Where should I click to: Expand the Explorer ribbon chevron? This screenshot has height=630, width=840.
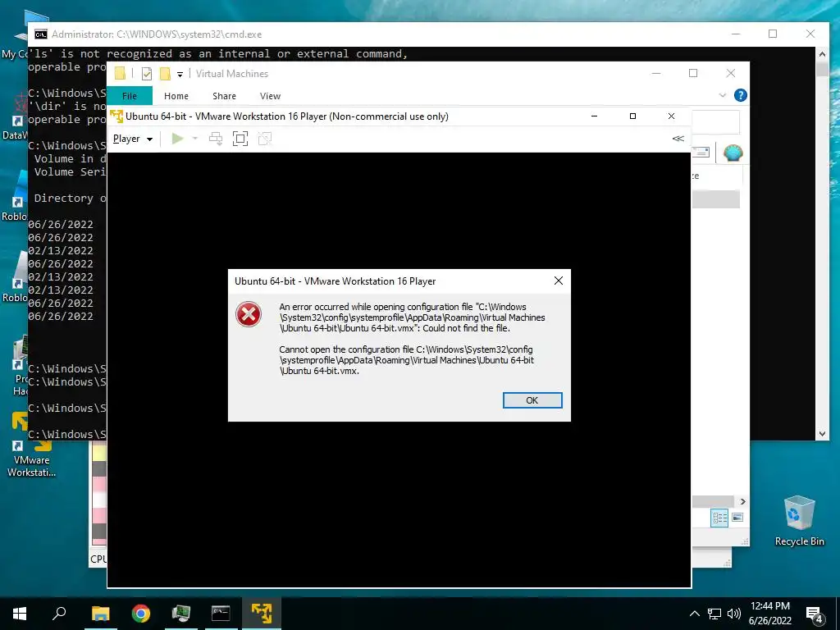point(722,95)
